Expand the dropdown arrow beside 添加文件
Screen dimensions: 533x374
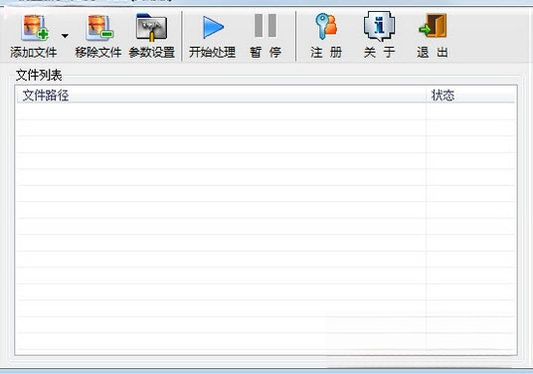pyautogui.click(x=65, y=35)
